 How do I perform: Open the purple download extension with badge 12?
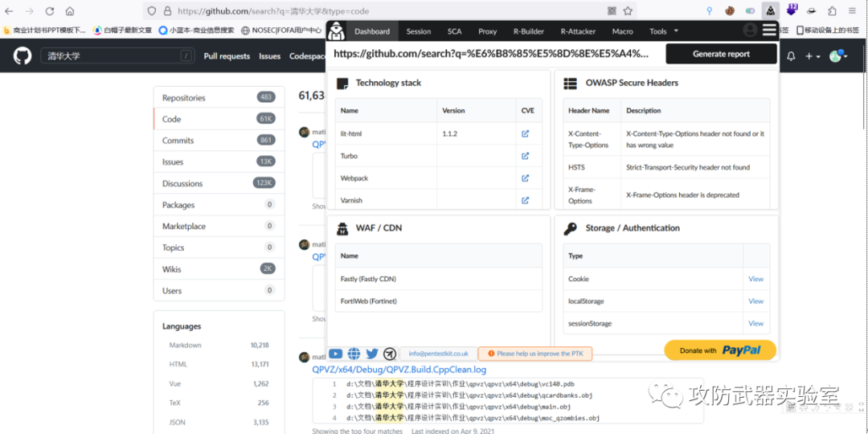point(792,10)
